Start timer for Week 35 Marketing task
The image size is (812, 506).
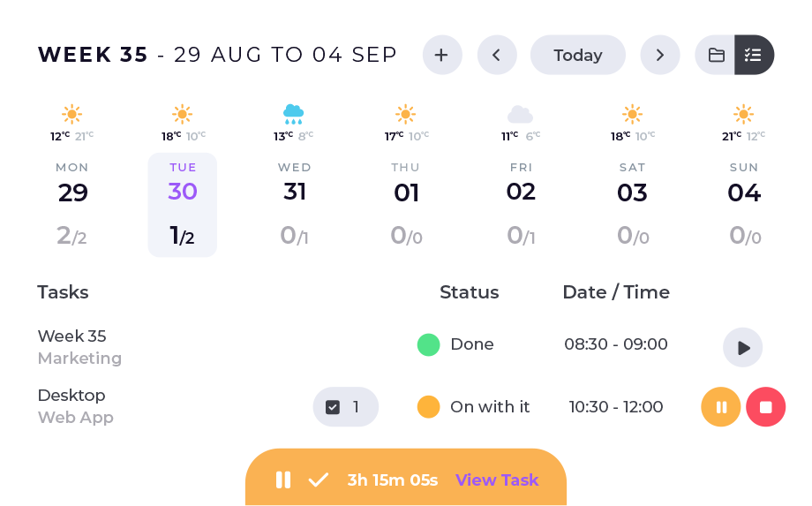click(742, 347)
